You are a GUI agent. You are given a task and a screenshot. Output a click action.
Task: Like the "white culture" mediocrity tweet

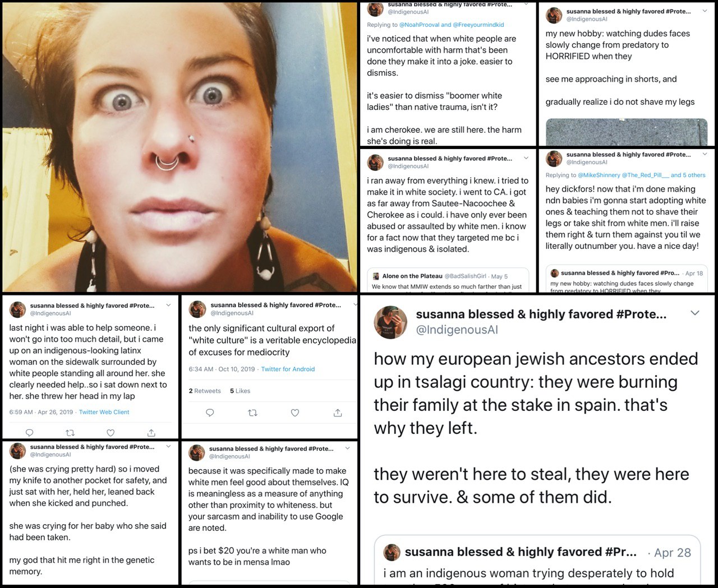(295, 413)
